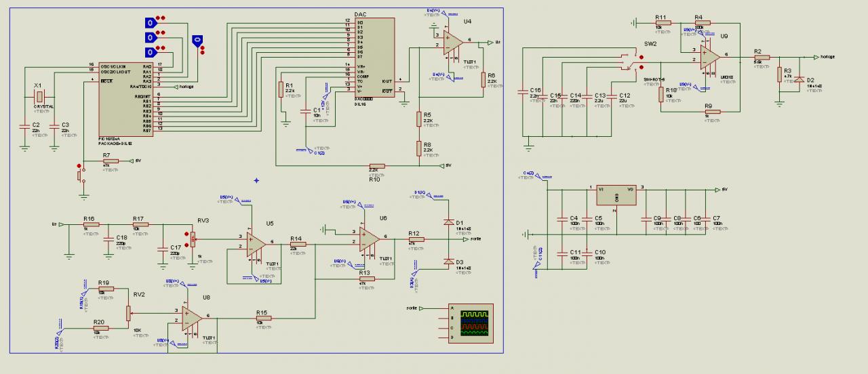This screenshot has height=374, width=868.
Task: Select resistor R18 below SW2
Action: coord(661,93)
